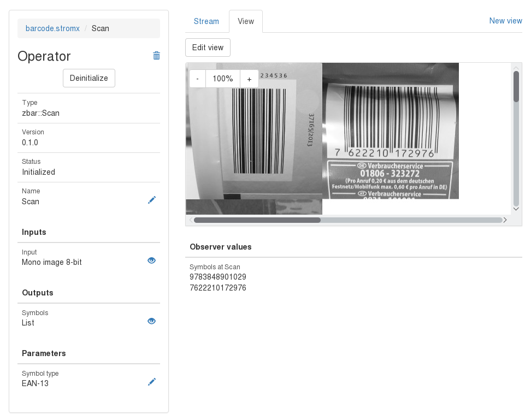Click the scroll right arrow

click(505, 220)
